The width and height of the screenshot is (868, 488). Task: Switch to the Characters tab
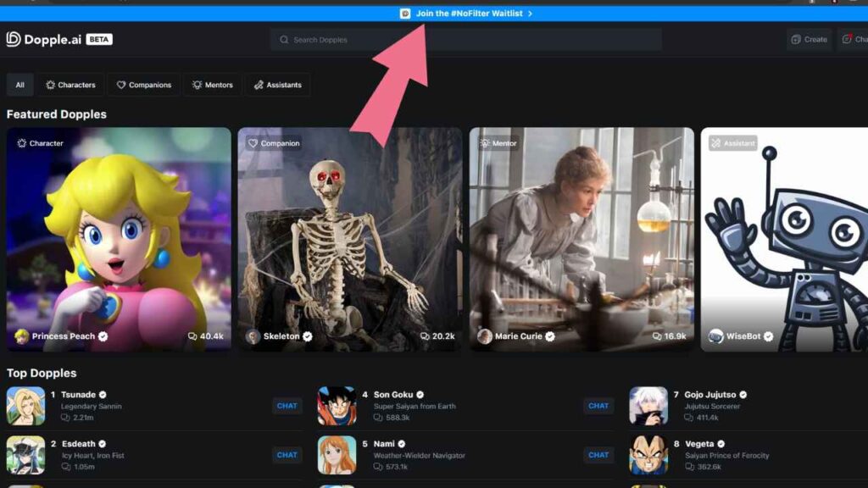pyautogui.click(x=70, y=85)
